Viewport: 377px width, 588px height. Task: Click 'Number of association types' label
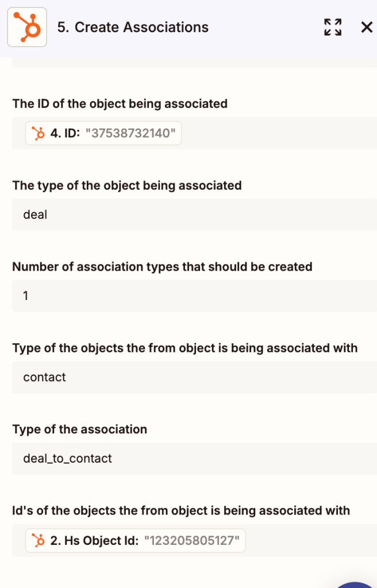coord(162,267)
